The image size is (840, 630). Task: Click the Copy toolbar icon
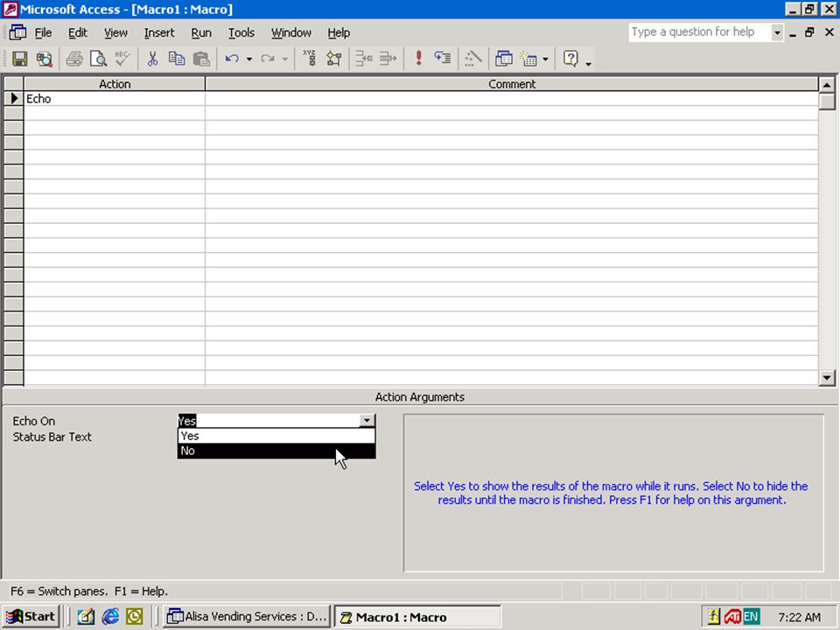177,59
